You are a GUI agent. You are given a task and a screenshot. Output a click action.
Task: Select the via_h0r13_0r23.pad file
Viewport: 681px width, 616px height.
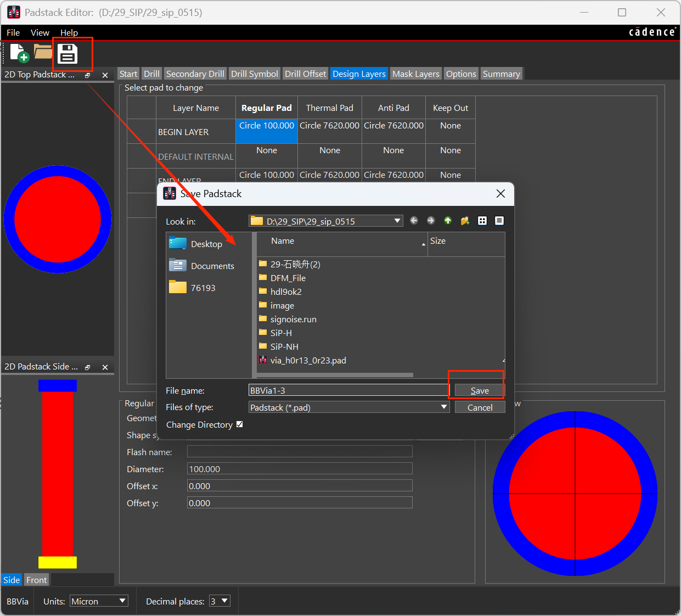coord(308,360)
